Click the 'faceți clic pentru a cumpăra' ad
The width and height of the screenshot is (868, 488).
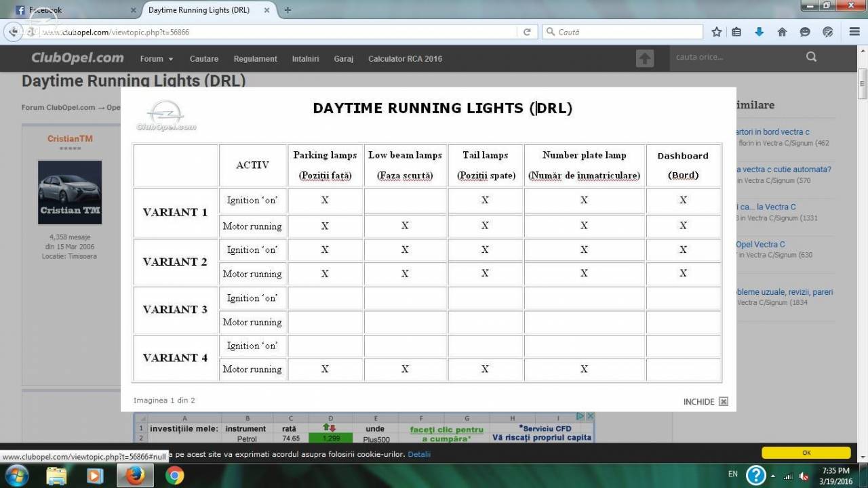point(446,434)
